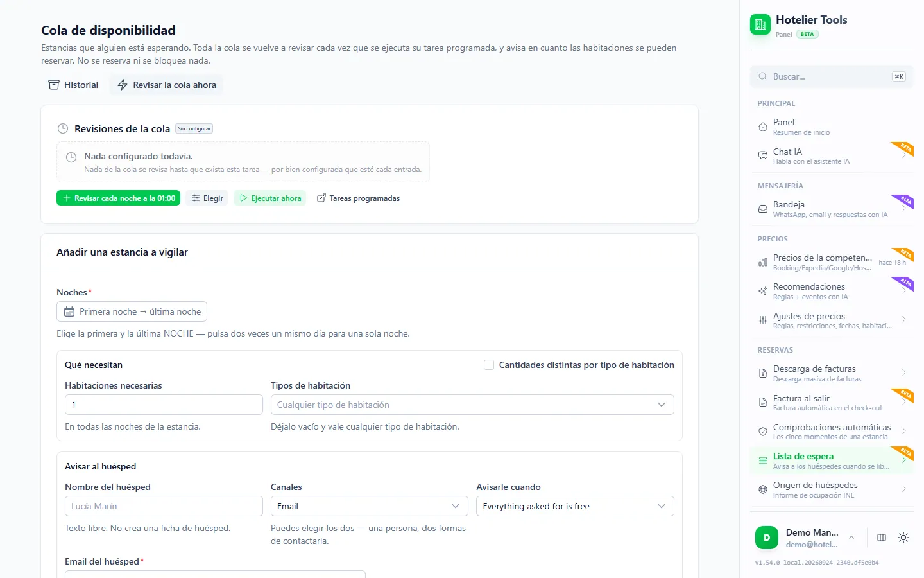
Task: Click the list icon for Lista de espera
Action: (763, 460)
